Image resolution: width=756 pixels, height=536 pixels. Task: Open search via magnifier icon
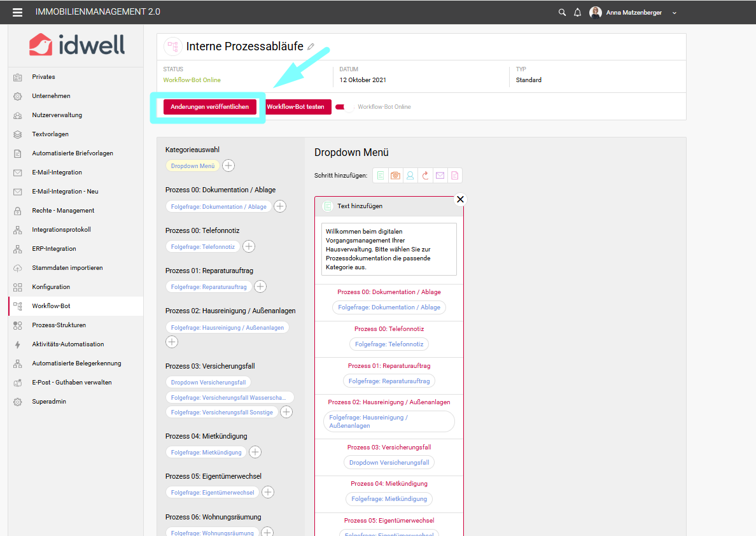pyautogui.click(x=562, y=12)
